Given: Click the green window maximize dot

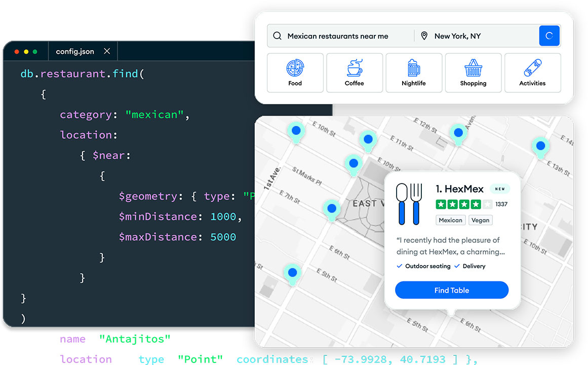Looking at the screenshot, I should 35,51.
